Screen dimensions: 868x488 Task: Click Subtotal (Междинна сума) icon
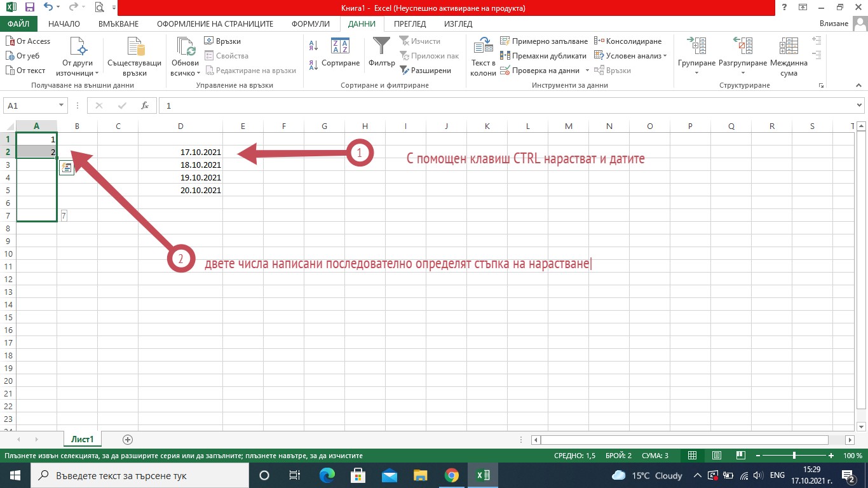click(789, 57)
